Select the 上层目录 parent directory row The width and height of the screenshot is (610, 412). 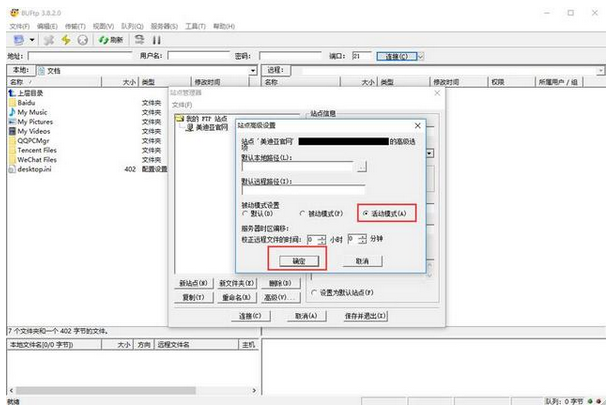tap(26, 93)
